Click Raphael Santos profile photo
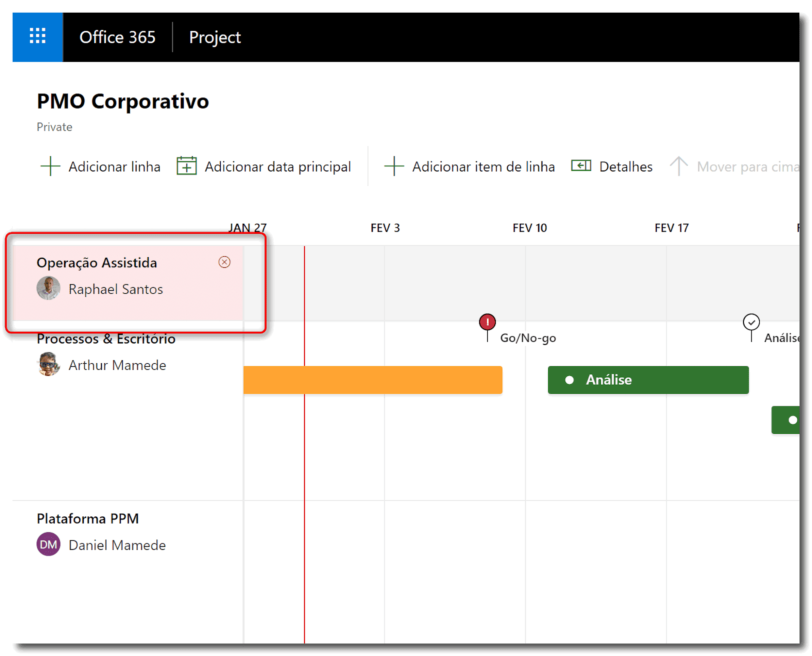Viewport: 812px width, 656px height. (48, 289)
